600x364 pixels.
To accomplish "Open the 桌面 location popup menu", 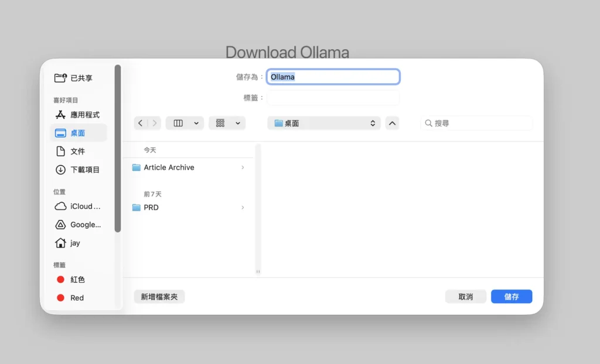I will tap(324, 123).
